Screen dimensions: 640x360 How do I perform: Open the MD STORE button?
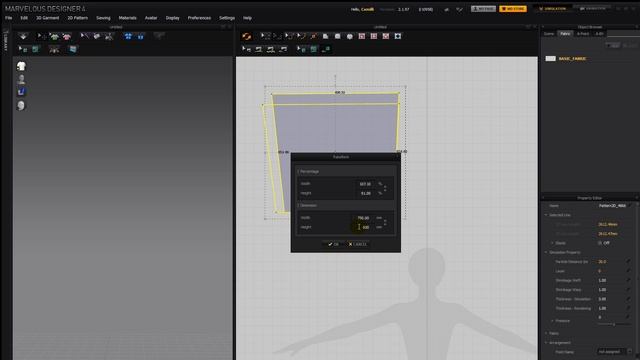(513, 9)
